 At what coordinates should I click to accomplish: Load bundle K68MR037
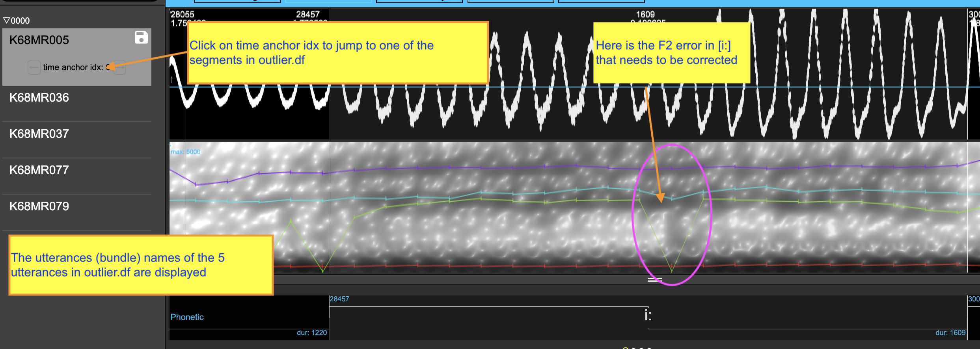(x=39, y=134)
